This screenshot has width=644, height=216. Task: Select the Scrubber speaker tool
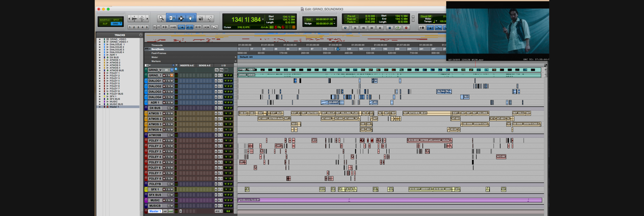click(x=201, y=18)
